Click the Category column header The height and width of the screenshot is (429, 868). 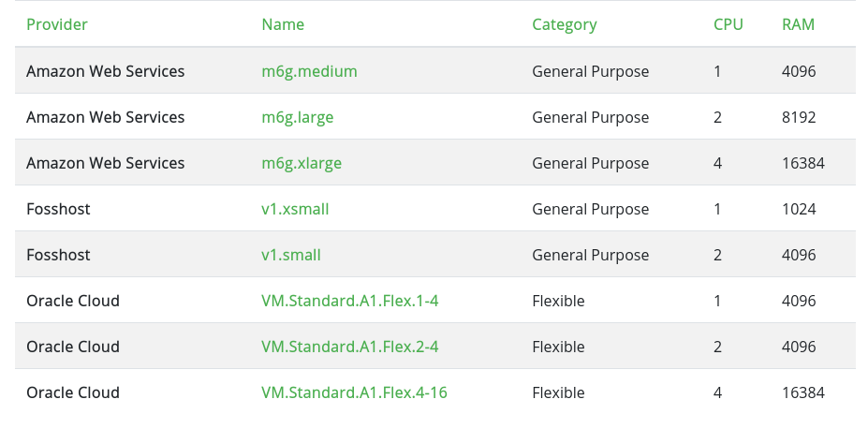(x=564, y=24)
